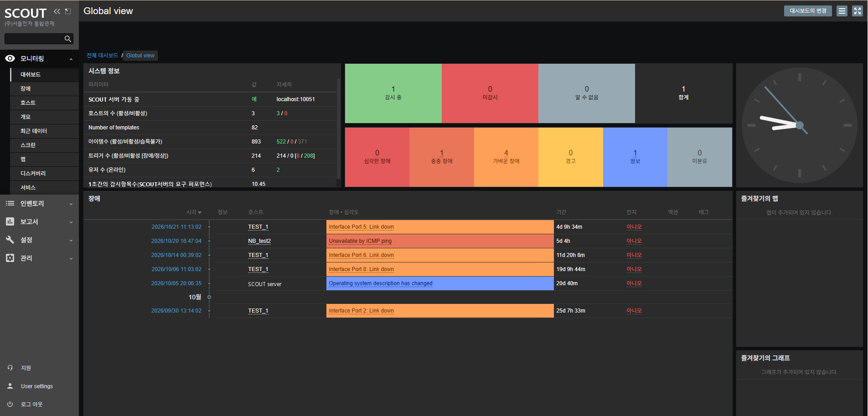Enter fullscreen kiosk mode icon
The width and height of the screenshot is (868, 416).
pyautogui.click(x=858, y=11)
